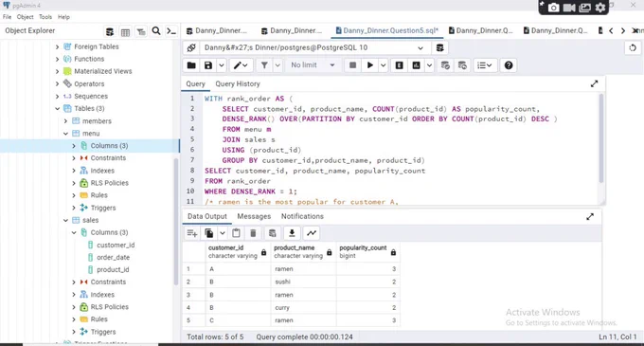
Task: Select the sushi cell in row 2
Action: (303, 282)
